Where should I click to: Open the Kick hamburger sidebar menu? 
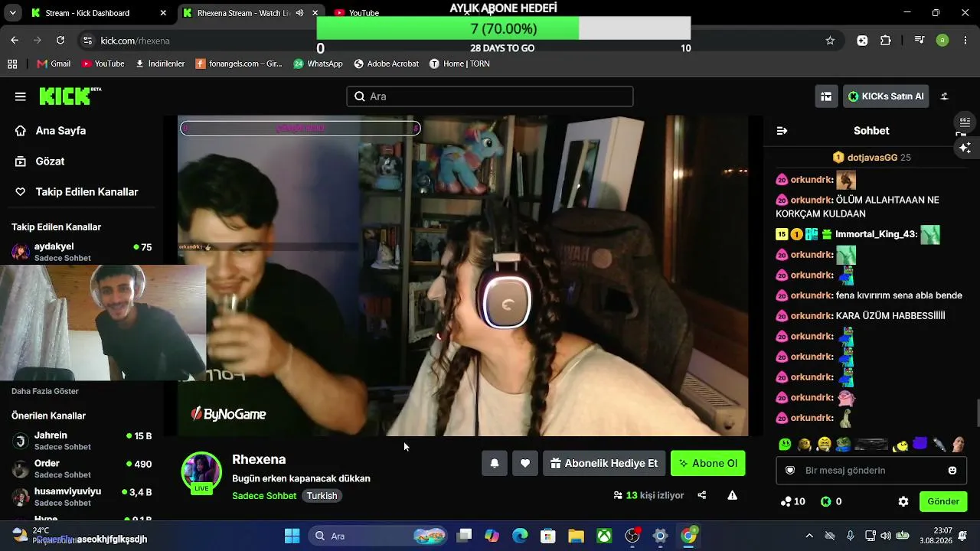tap(21, 96)
